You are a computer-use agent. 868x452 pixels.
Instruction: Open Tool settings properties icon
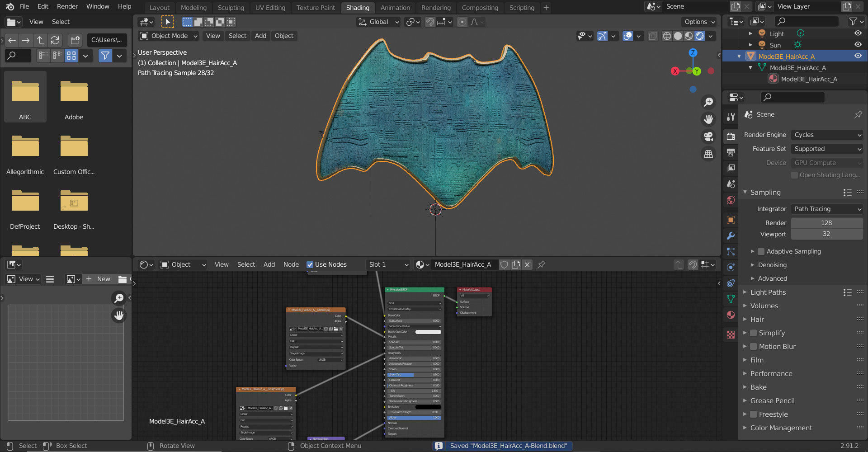click(731, 117)
